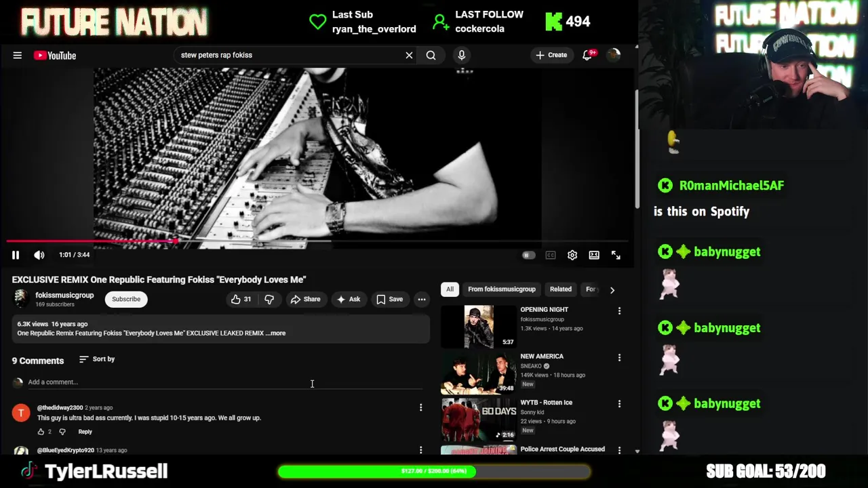Open options for NEW AMERICA video
This screenshot has width=868, height=488.
(x=619, y=357)
